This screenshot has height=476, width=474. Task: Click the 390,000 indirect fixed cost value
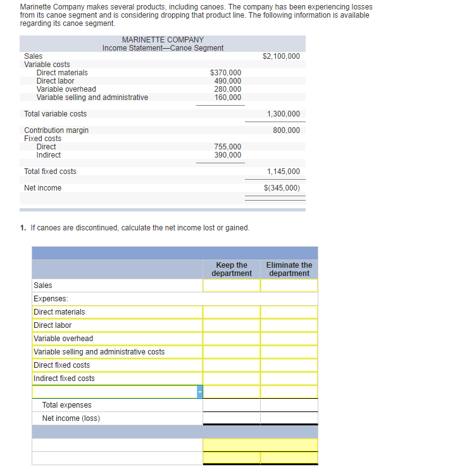click(x=228, y=155)
